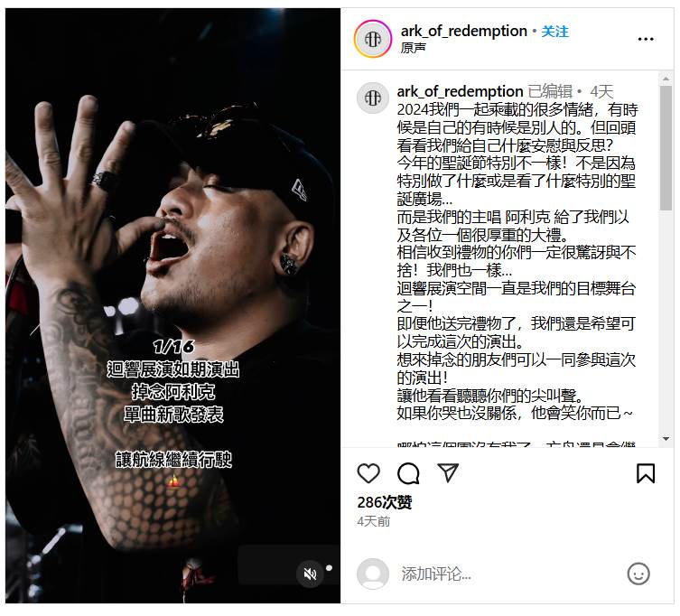Open the three-dot more options menu

(646, 39)
